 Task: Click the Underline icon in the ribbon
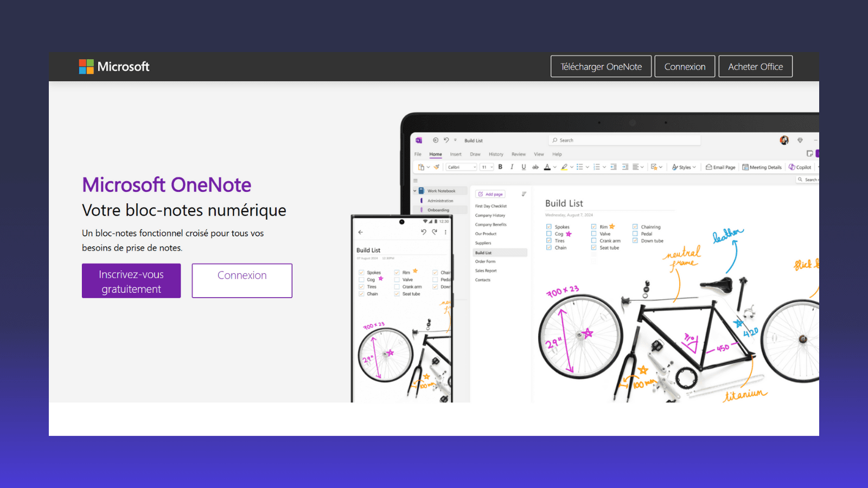point(524,167)
